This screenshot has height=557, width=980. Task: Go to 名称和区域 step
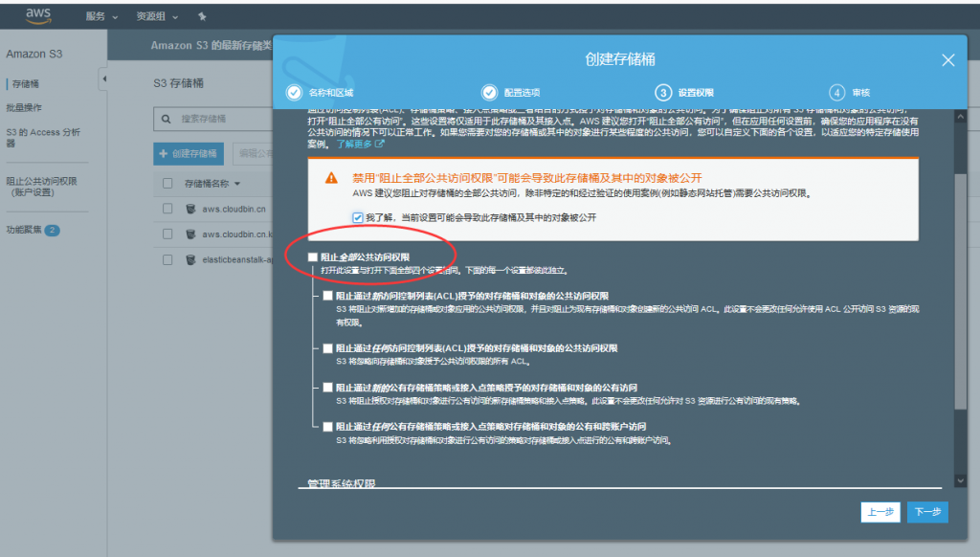click(x=331, y=93)
